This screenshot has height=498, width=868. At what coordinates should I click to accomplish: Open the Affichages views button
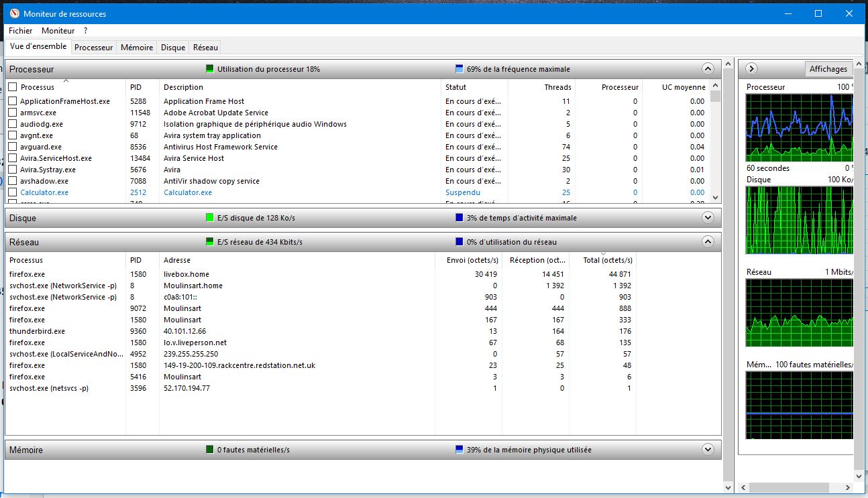tap(828, 69)
